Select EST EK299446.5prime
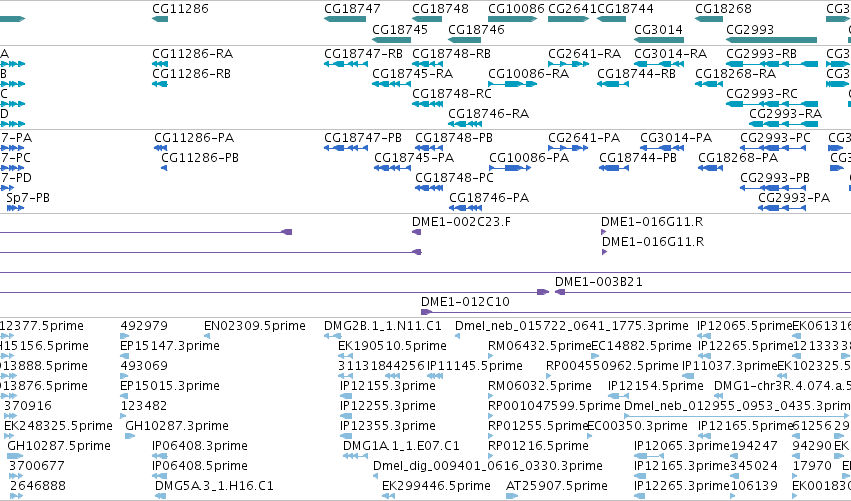This screenshot has width=851, height=501. pos(436,486)
